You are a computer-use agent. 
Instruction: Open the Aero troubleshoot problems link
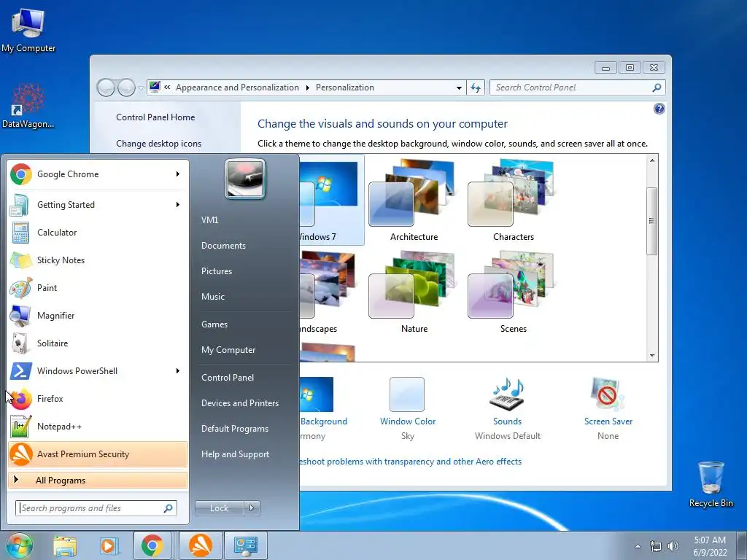411,462
